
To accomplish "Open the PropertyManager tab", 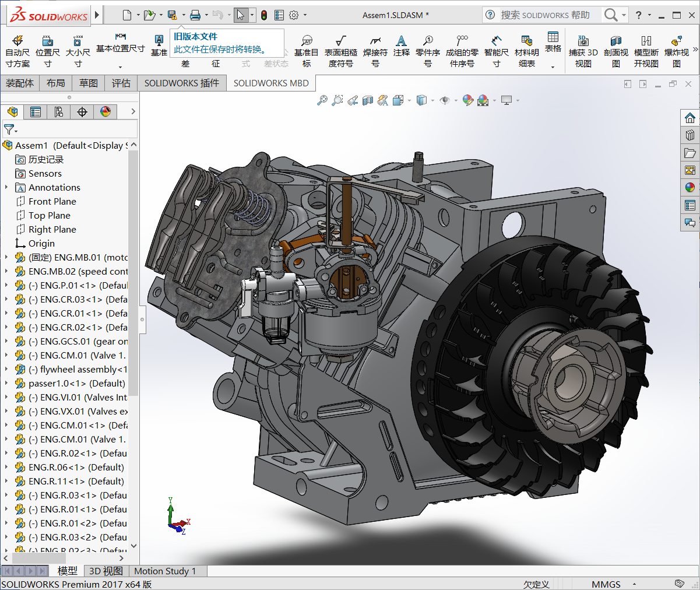I will coord(36,111).
